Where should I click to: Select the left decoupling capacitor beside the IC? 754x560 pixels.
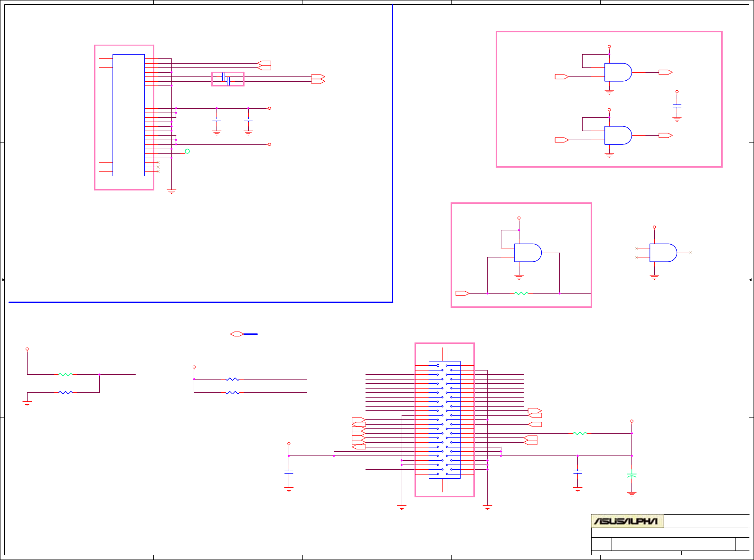(x=217, y=121)
